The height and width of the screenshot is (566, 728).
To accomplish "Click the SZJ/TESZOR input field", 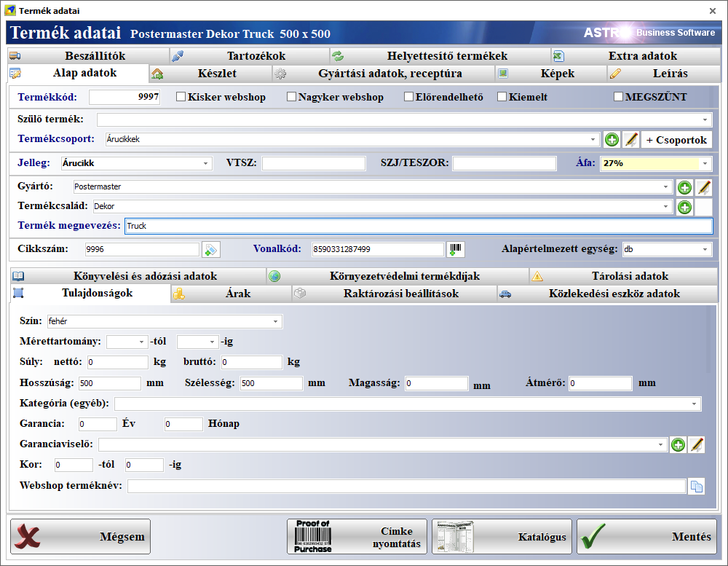I will [505, 164].
